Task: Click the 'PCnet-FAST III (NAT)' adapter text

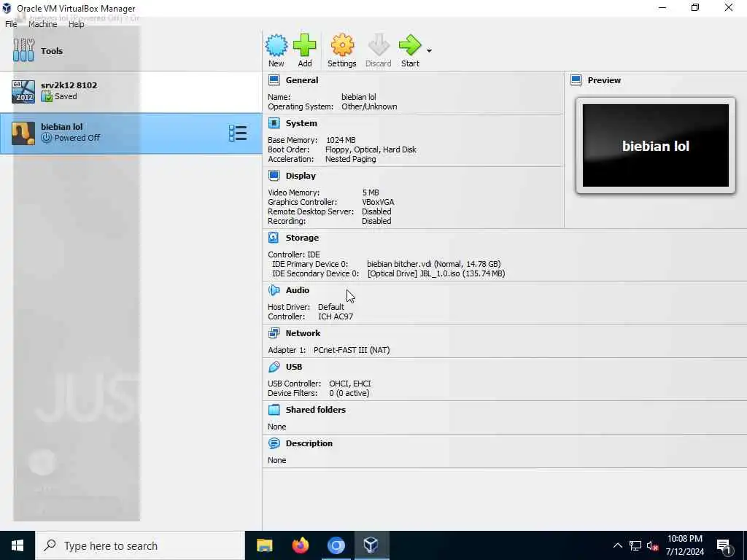Action: (x=352, y=350)
